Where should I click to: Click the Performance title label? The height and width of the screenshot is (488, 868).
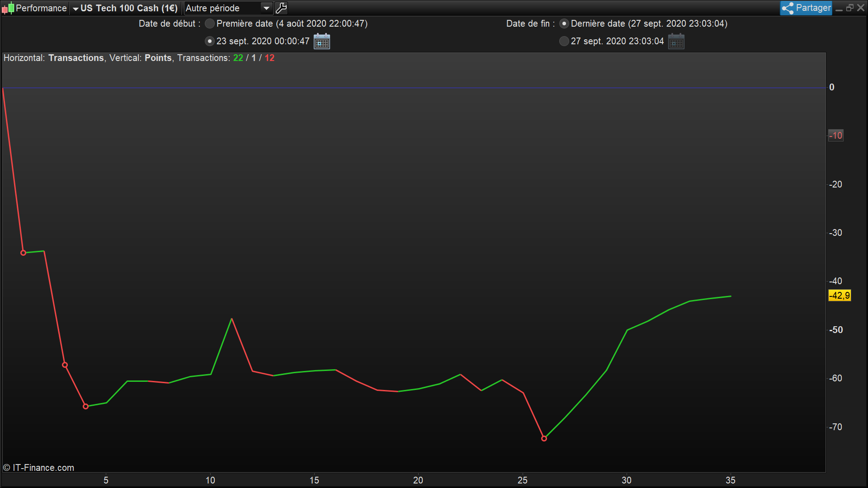coord(41,8)
